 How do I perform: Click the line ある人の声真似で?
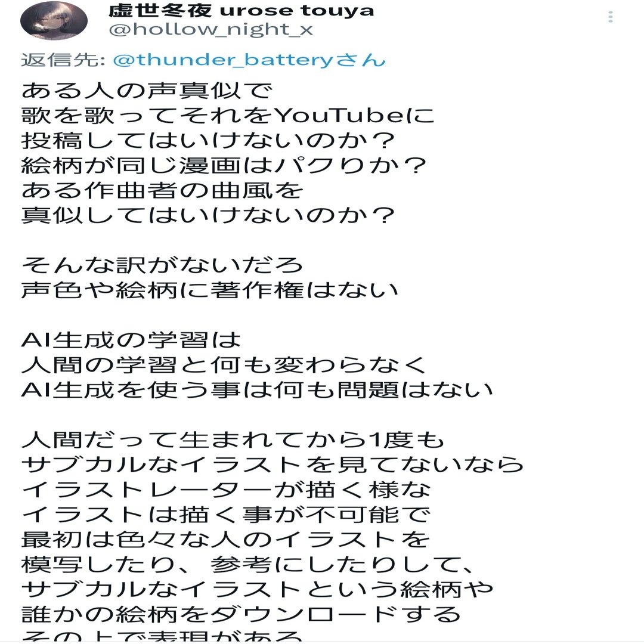point(147,91)
